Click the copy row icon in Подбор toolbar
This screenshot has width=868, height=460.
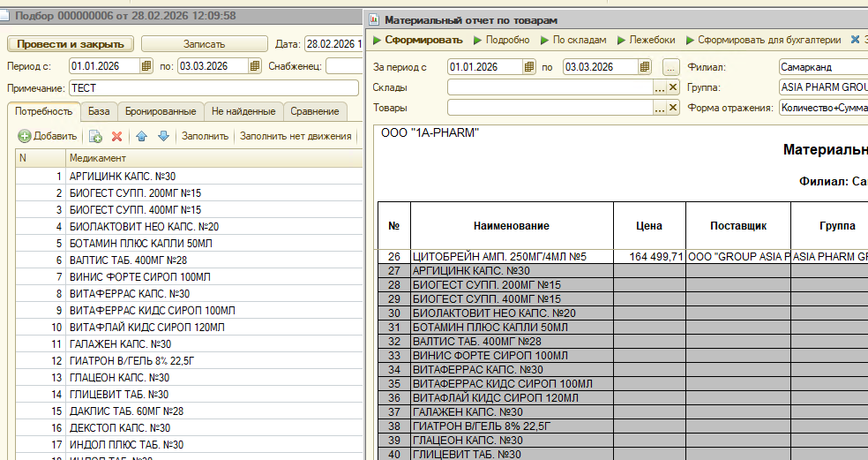click(95, 136)
